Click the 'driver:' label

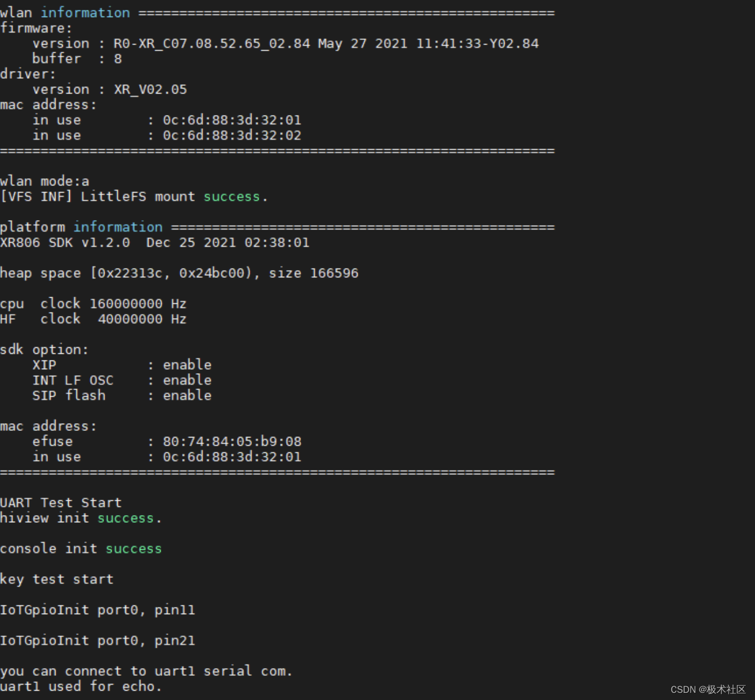click(28, 74)
